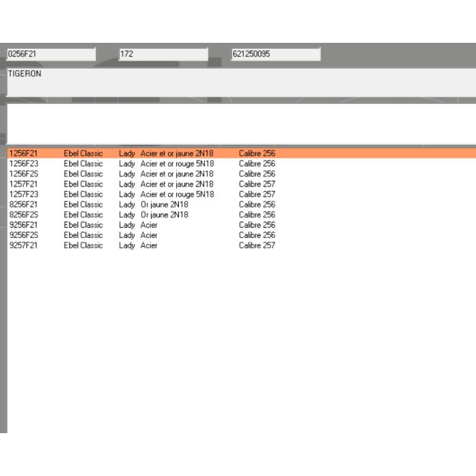This screenshot has height=476, width=476.
Task: Select the row 1256F2S
Action: [x=241, y=174]
